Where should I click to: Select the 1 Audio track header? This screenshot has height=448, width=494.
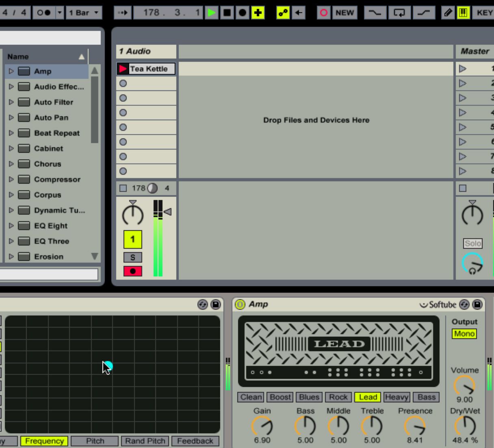click(x=146, y=51)
